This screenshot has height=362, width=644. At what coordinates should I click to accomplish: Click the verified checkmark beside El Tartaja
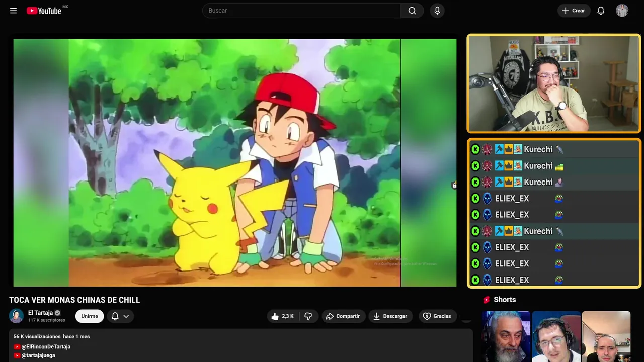pyautogui.click(x=57, y=313)
